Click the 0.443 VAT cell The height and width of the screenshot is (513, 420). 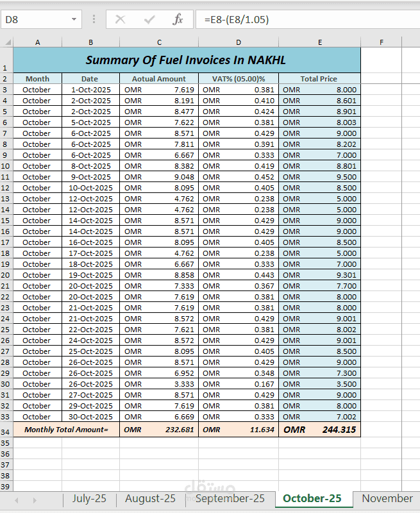pos(239,275)
